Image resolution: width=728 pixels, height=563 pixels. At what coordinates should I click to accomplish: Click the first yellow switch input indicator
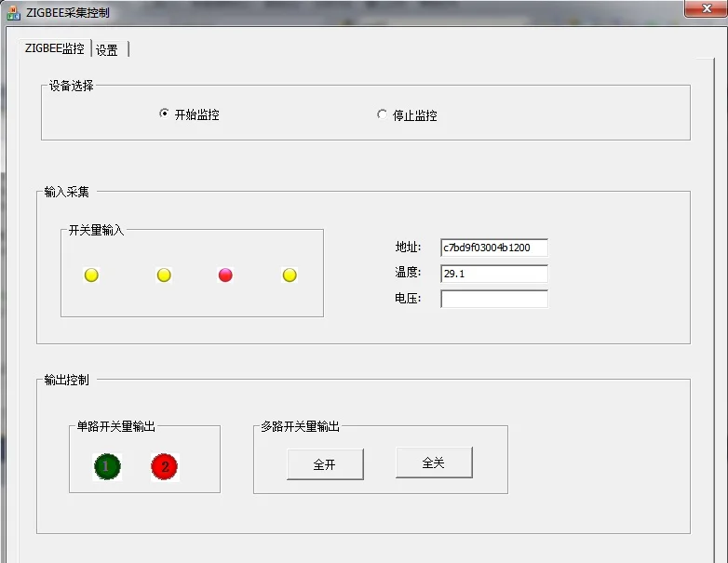(91, 275)
